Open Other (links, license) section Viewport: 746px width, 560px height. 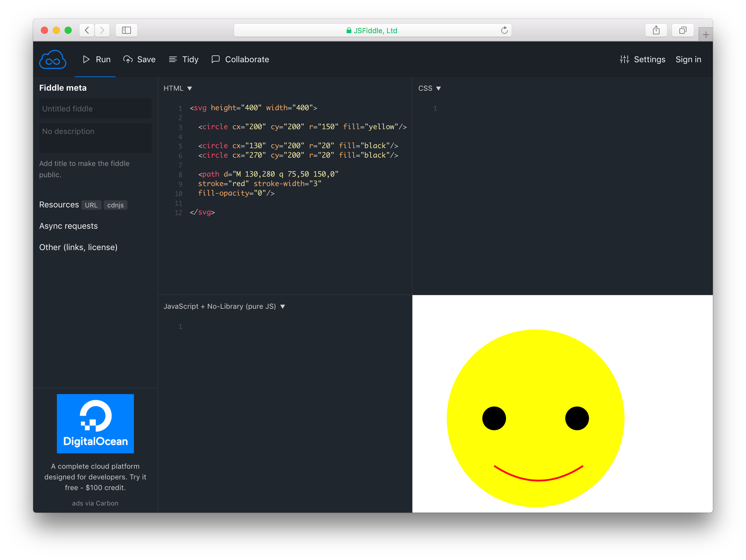[78, 247]
